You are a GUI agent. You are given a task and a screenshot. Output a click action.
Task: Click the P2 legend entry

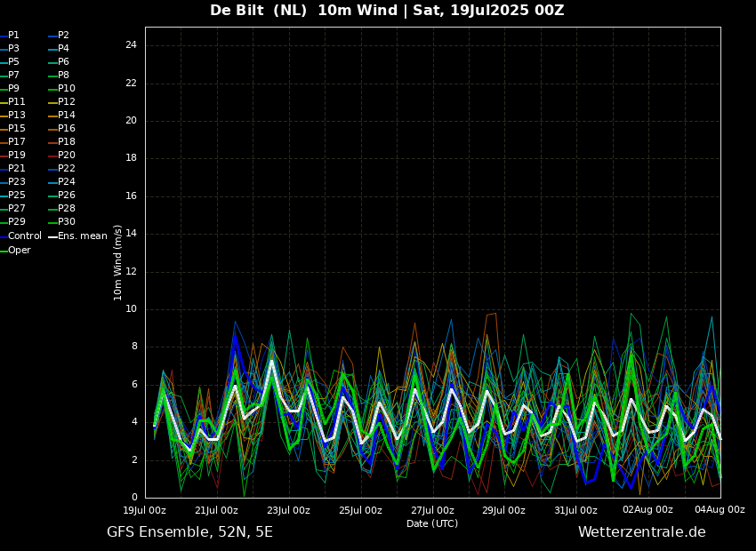coord(63,36)
